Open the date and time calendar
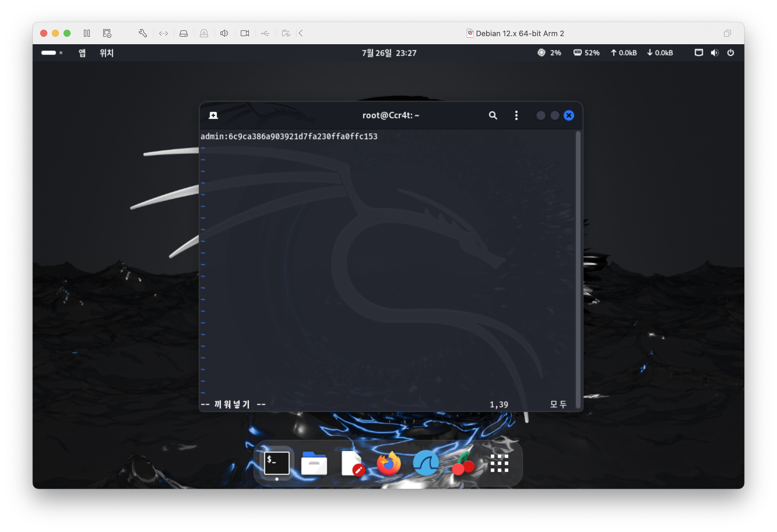Screen dimensions: 777x532 (389, 53)
